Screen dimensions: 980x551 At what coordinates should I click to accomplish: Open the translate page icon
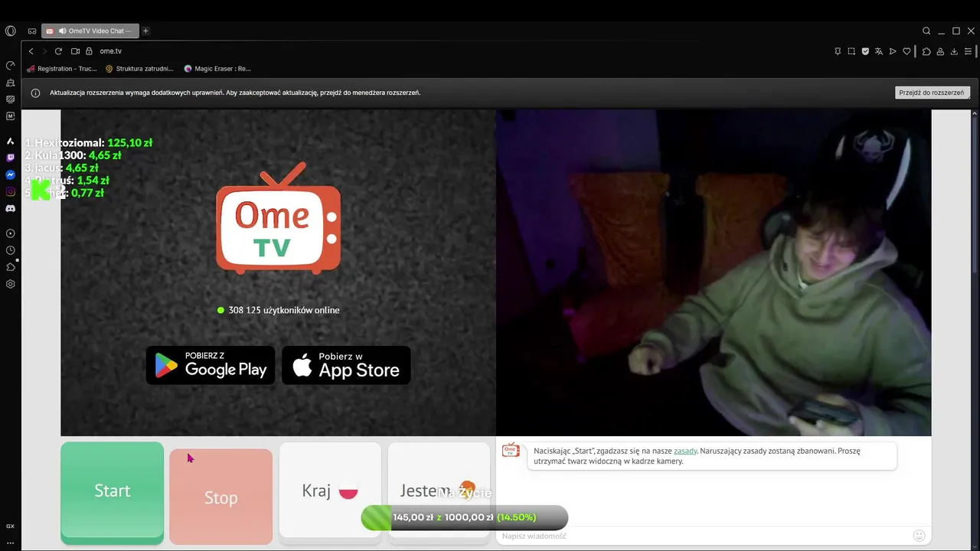[879, 51]
